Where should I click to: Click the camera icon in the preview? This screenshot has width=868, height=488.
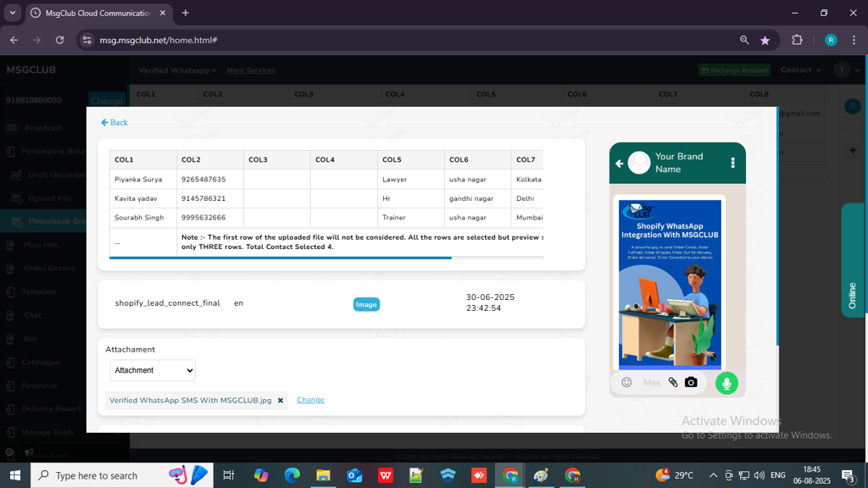(691, 382)
